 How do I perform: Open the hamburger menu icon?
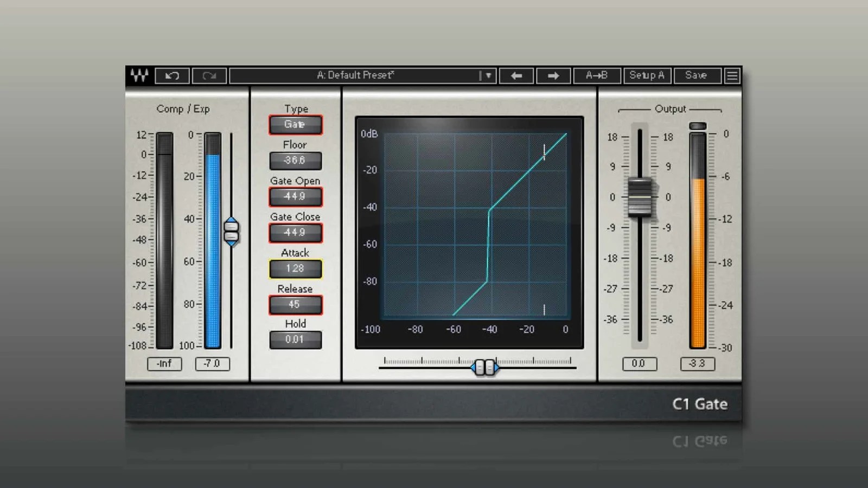pyautogui.click(x=732, y=75)
